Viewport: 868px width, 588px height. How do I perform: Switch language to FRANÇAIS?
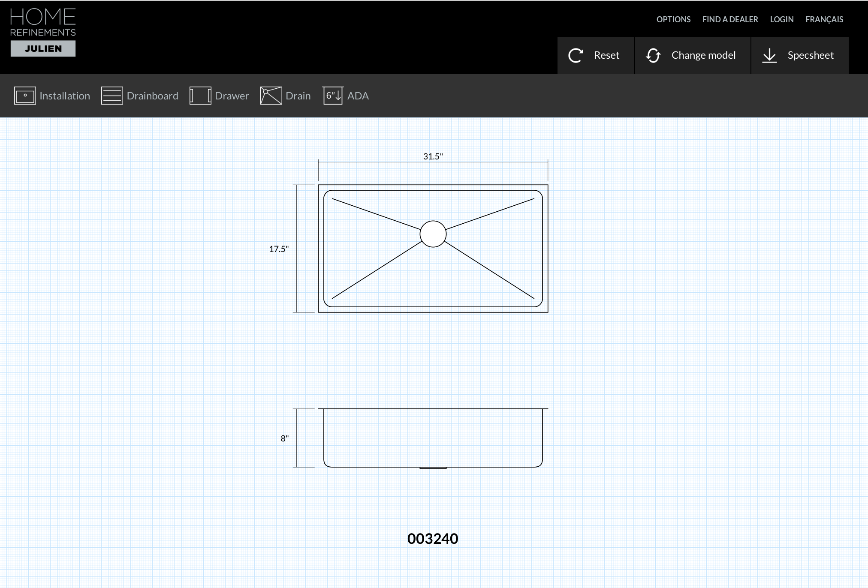[x=824, y=19]
